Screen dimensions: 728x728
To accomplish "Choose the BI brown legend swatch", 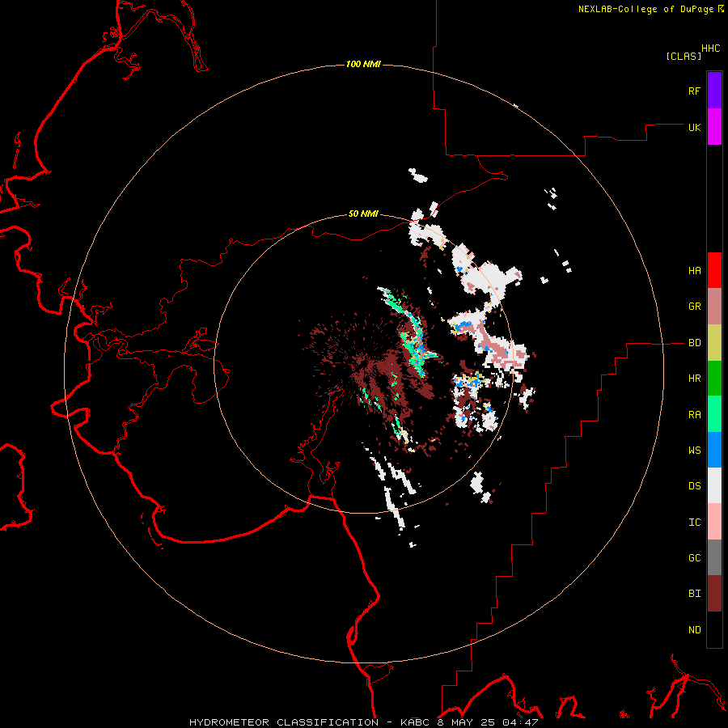I will pyautogui.click(x=714, y=594).
